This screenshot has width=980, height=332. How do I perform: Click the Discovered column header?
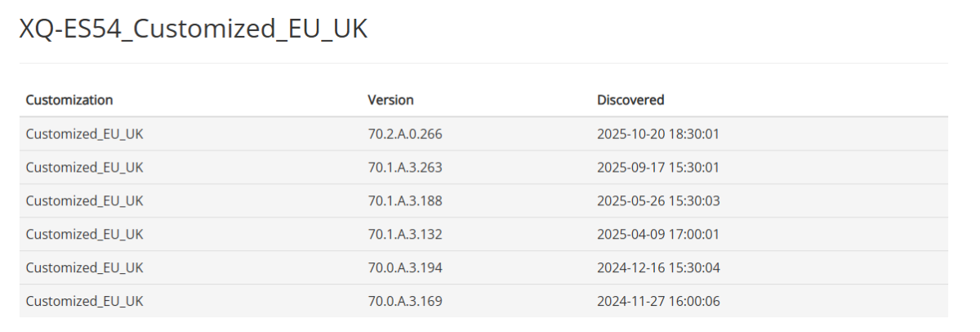coord(630,100)
